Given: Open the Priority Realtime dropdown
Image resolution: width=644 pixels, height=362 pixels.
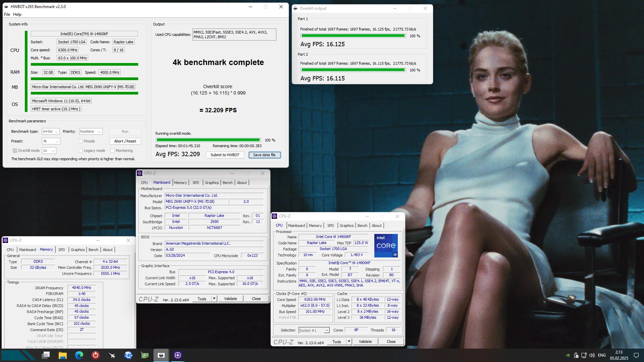Looking at the screenshot, I should [x=91, y=131].
